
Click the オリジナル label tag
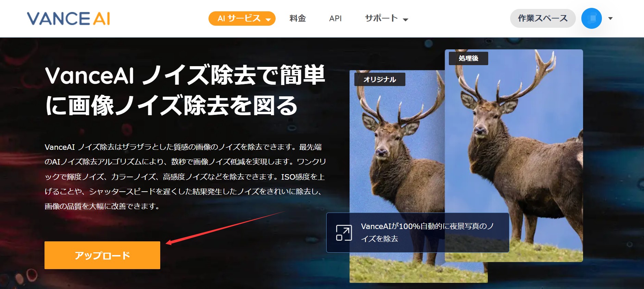[380, 80]
